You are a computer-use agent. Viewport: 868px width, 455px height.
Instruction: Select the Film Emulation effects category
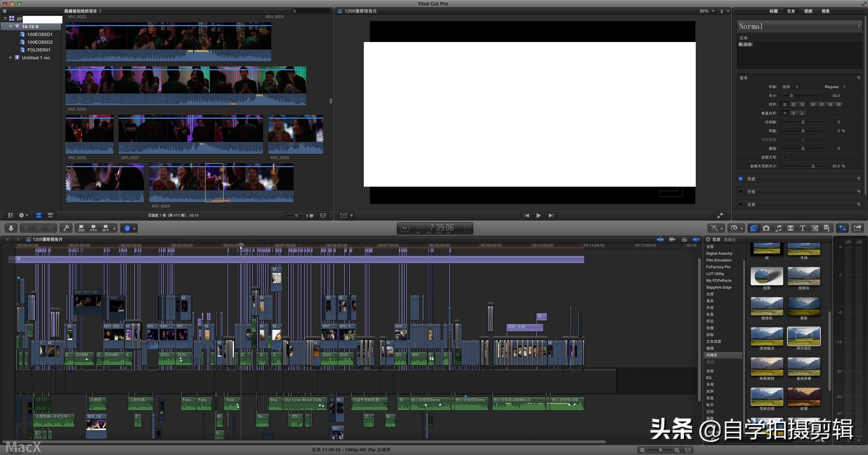(718, 261)
